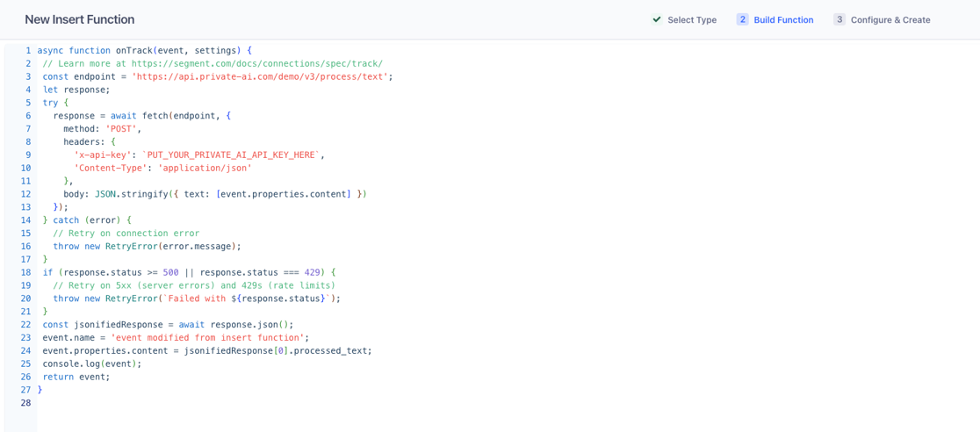Click the step 3 number badge
Image resolution: width=980 pixels, height=432 pixels.
839,20
